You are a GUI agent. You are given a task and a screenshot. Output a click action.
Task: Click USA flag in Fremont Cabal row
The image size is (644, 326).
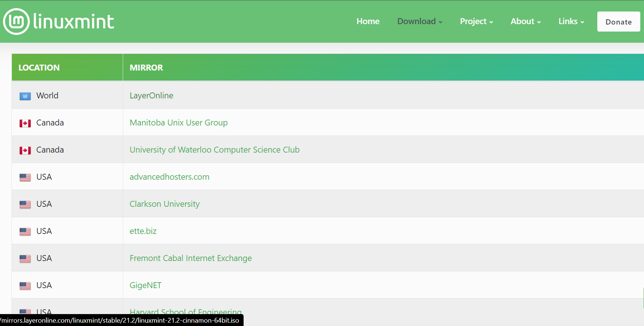25,259
